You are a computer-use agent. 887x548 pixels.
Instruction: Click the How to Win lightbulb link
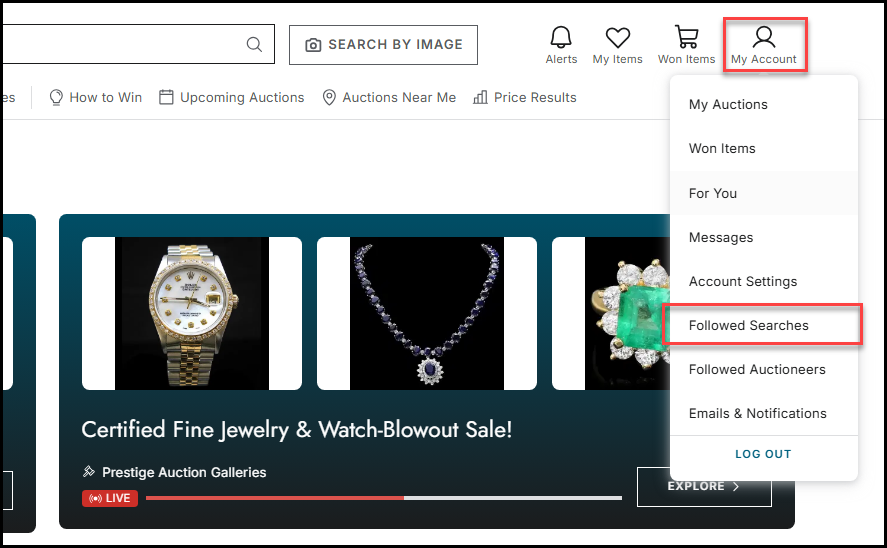pyautogui.click(x=96, y=97)
